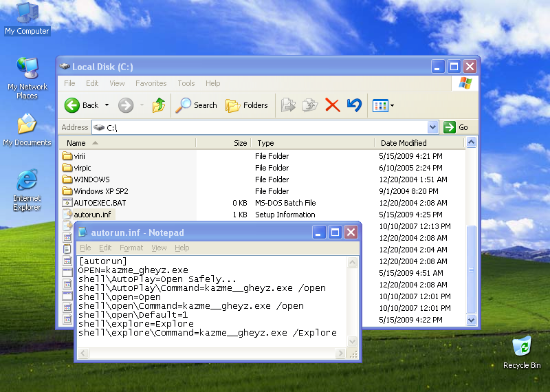Click the Forward arrow in Explorer toolbar

pyautogui.click(x=126, y=105)
